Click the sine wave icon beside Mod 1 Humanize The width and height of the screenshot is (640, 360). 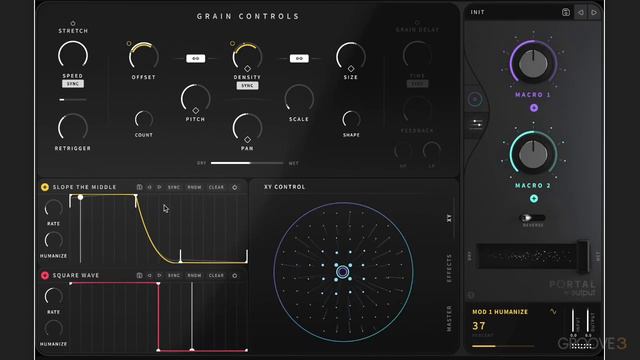pos(553,311)
